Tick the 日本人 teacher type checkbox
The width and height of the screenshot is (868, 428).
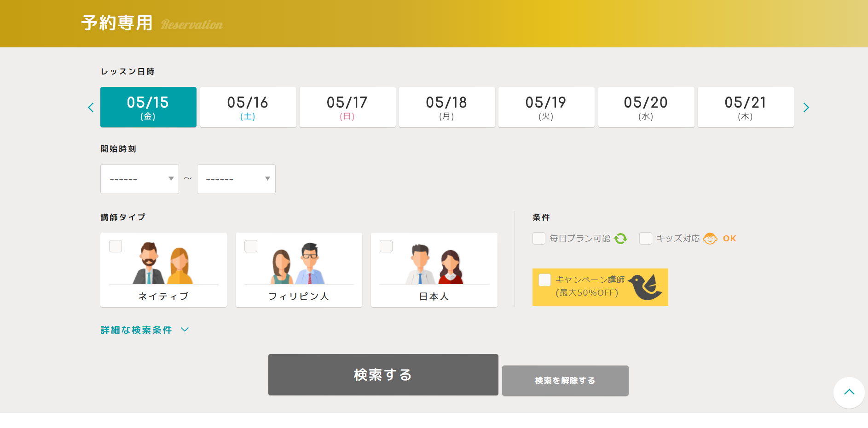[x=386, y=246]
